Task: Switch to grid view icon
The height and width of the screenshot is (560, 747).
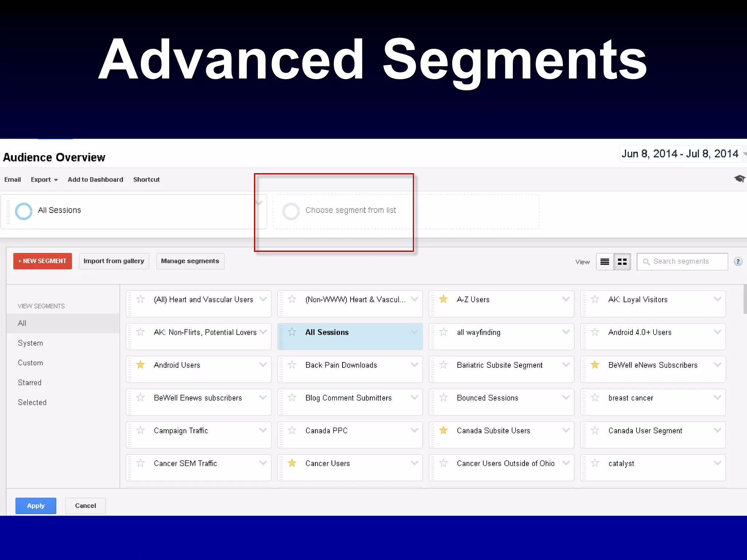Action: [x=622, y=262]
